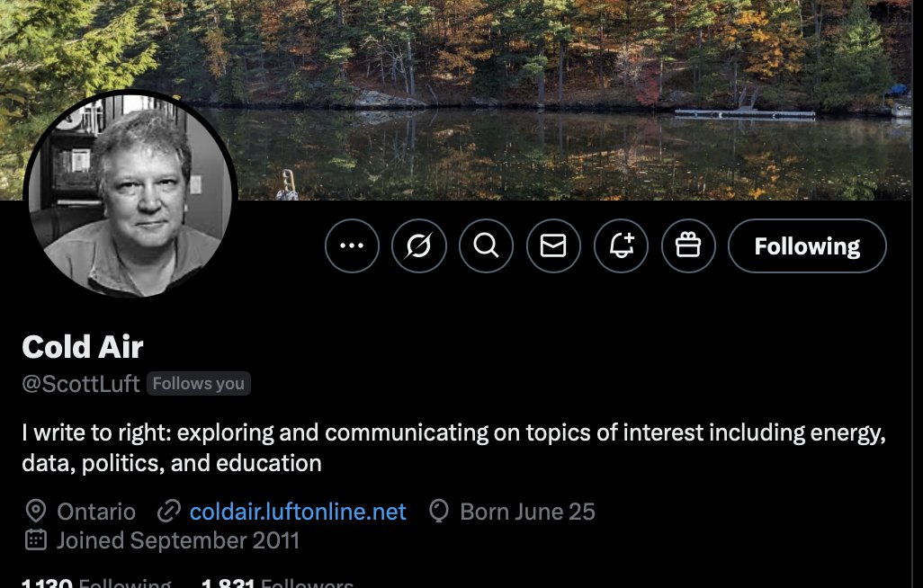The image size is (923, 588).
Task: Click the Grok profile summary icon
Action: (419, 246)
